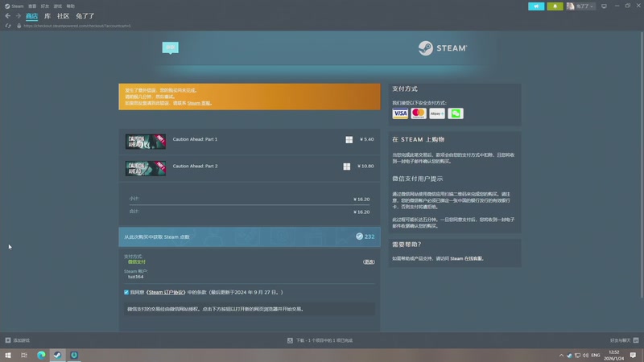Open the 查看 menu
This screenshot has width=644, height=362.
32,6
